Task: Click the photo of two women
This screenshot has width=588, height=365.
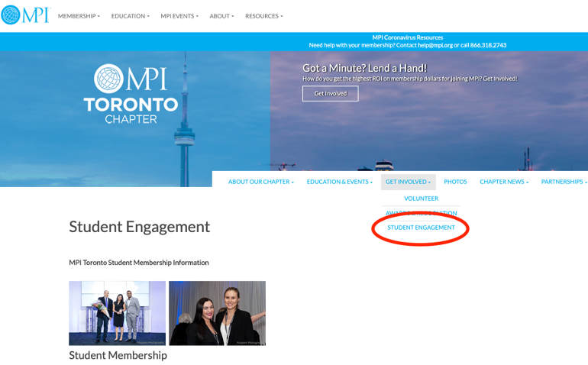Action: [217, 313]
